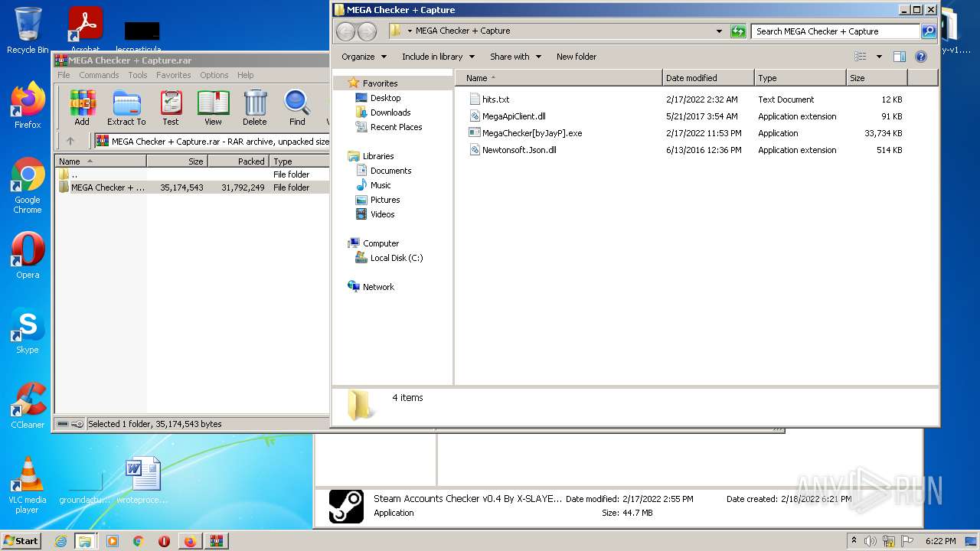Click the Test icon in WinRAR toolbar
The width and height of the screenshot is (980, 551).
[x=171, y=108]
